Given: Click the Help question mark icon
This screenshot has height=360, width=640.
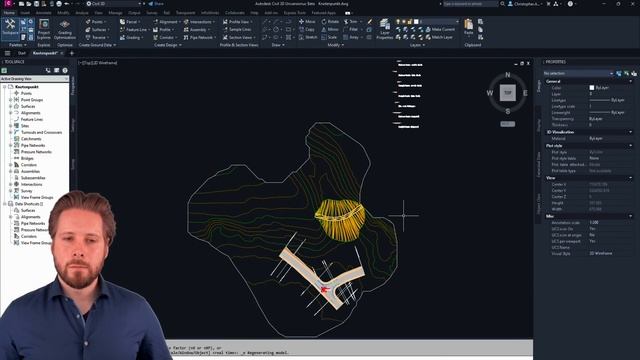Looking at the screenshot, I should point(570,4).
